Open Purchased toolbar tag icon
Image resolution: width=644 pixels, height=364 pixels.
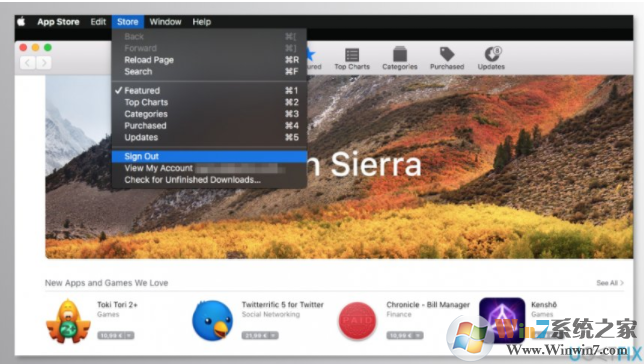[447, 59]
